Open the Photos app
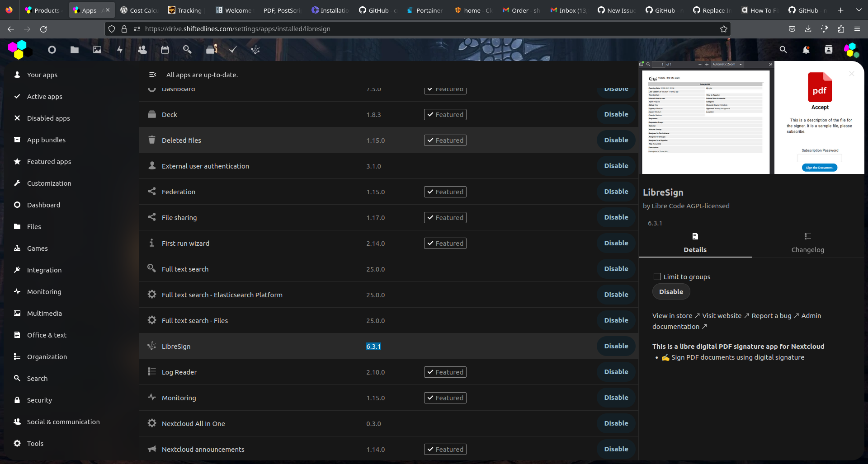 tap(97, 50)
